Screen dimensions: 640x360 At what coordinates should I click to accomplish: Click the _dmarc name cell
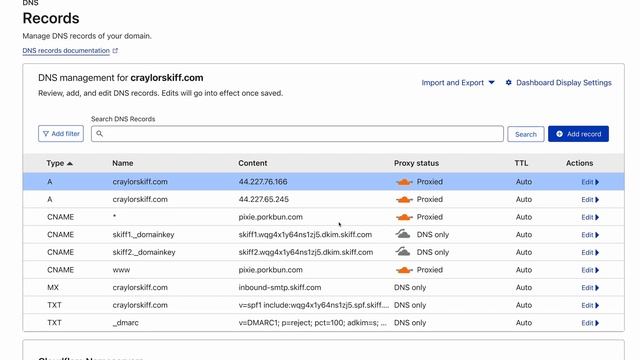pos(126,323)
